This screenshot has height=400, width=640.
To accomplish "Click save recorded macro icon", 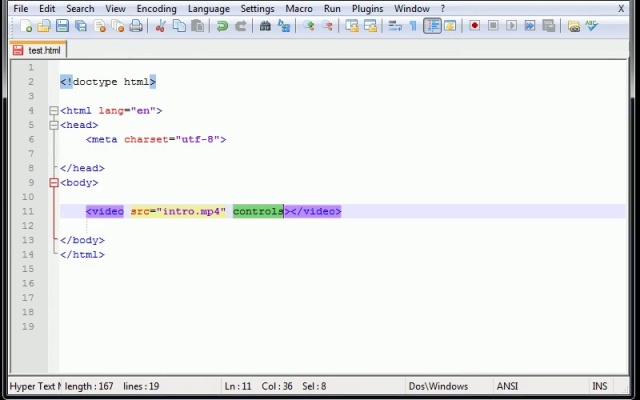I will coord(549,26).
